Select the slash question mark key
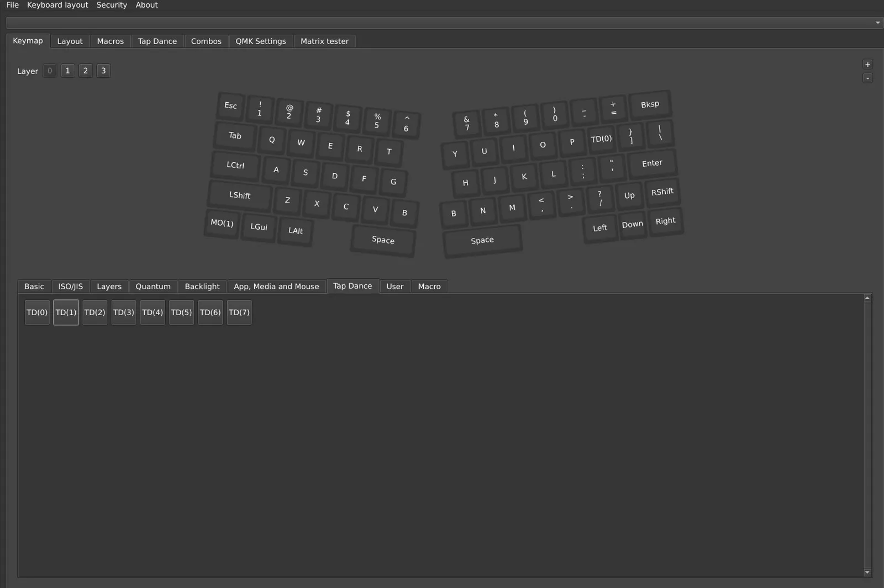This screenshot has width=884, height=588. 600,199
